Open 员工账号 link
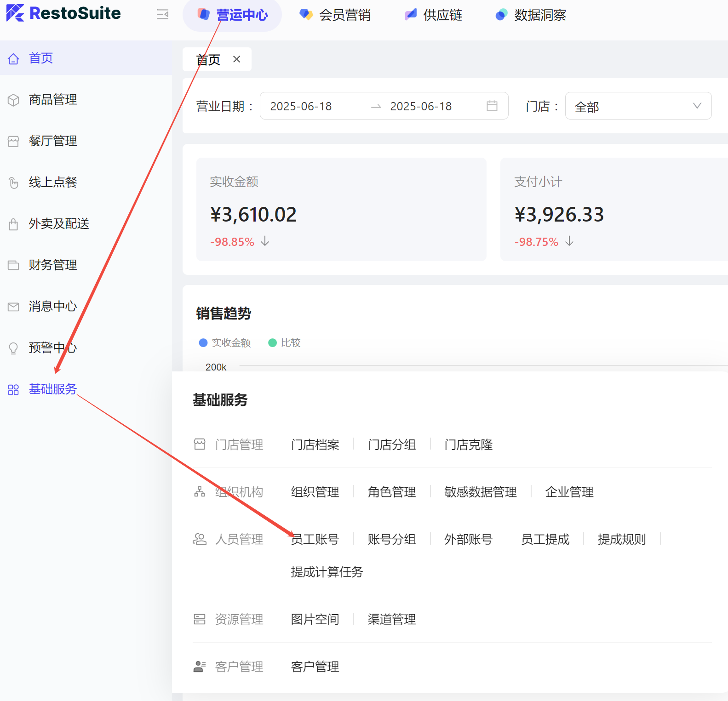 315,539
